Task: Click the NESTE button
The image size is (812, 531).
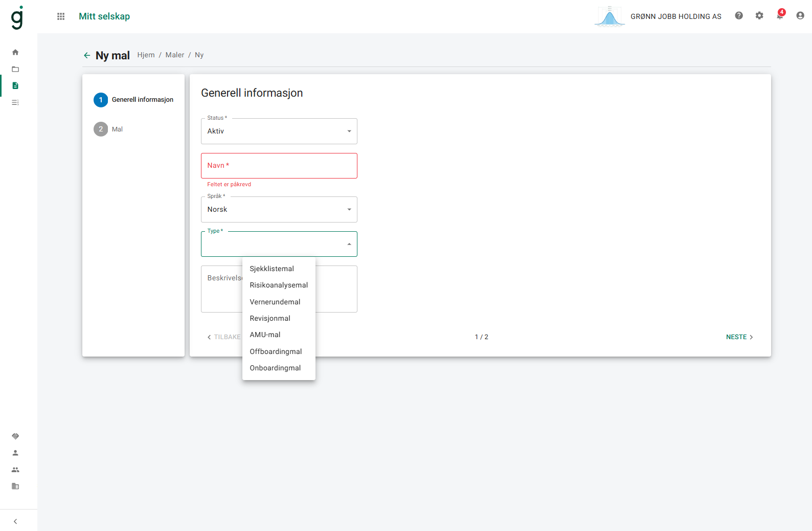Action: (x=739, y=337)
